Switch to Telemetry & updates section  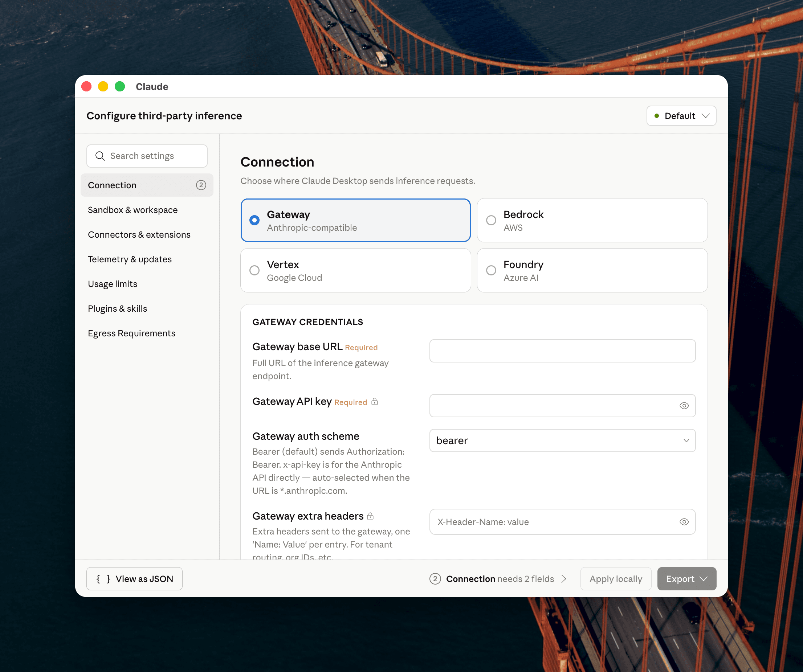coord(130,259)
